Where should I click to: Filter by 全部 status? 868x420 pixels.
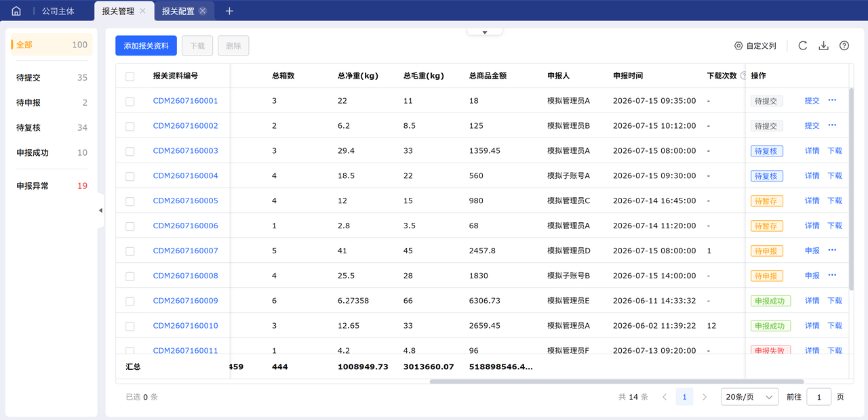[52, 45]
